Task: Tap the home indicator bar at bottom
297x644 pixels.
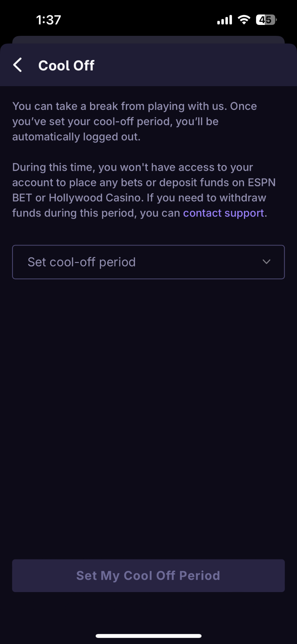Action: coord(148,636)
